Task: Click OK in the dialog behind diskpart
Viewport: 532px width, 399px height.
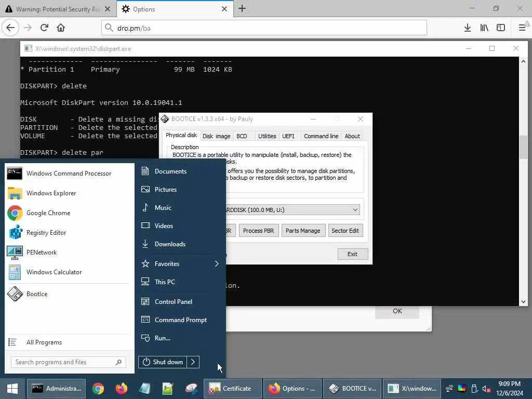Action: 397,312
